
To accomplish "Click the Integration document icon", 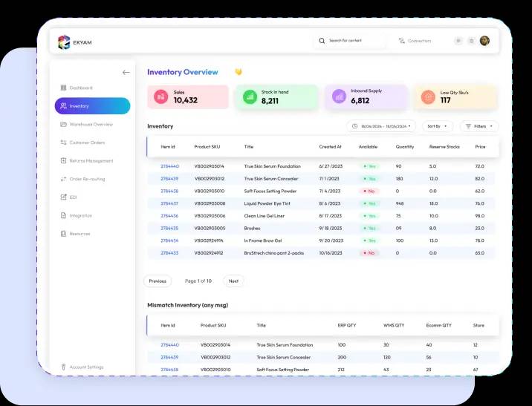I will 63,215.
